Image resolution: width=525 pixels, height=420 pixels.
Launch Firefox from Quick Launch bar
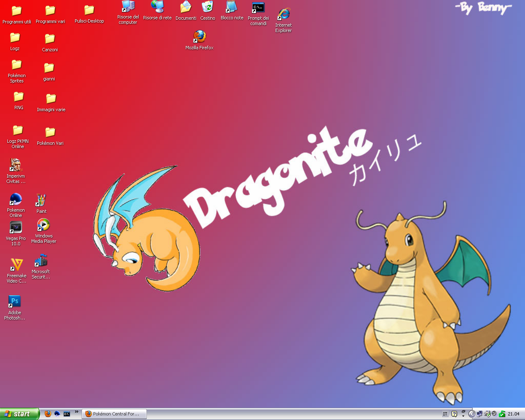click(48, 414)
